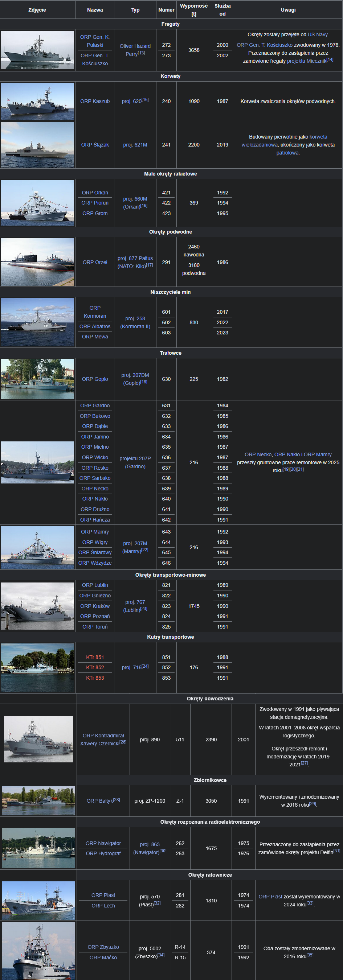The width and height of the screenshot is (343, 980).
Task: View the command ship photo thumbnail
Action: 38,739
